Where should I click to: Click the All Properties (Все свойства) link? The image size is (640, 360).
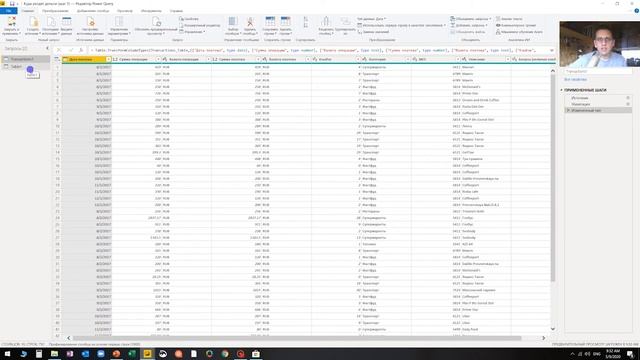click(576, 80)
